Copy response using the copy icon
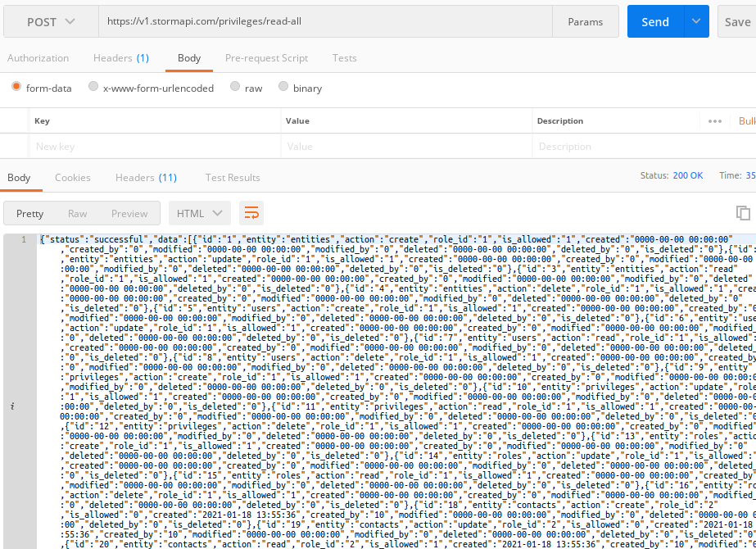This screenshot has height=549, width=756. pyautogui.click(x=743, y=213)
